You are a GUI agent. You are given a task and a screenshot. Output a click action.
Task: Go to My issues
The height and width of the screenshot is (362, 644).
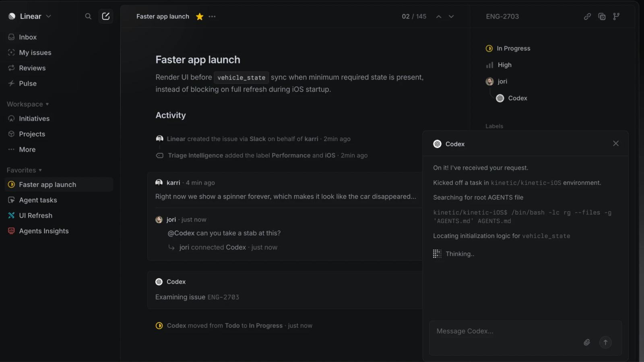click(60, 53)
